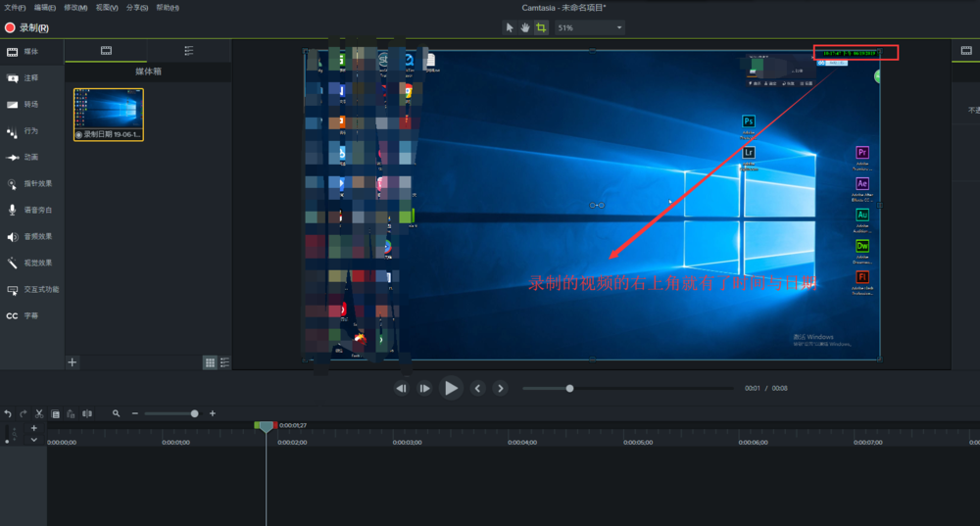The width and height of the screenshot is (980, 526).
Task: Expand tracks with timeline chevron down arrow
Action: click(x=34, y=440)
